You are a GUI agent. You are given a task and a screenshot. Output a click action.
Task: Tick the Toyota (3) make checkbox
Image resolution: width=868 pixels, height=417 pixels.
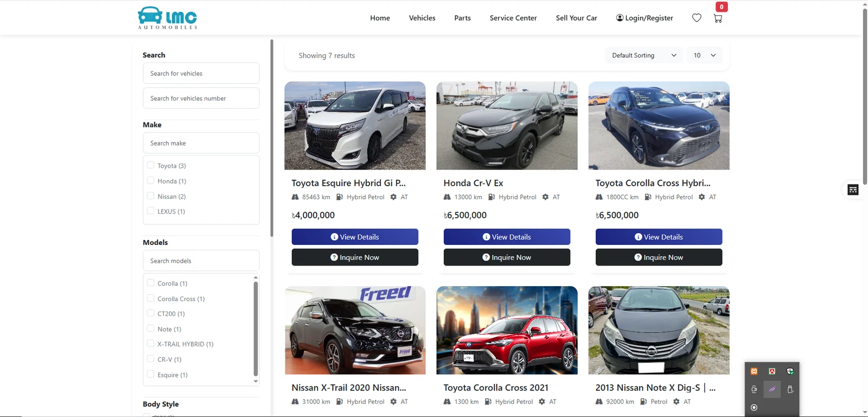tap(151, 165)
